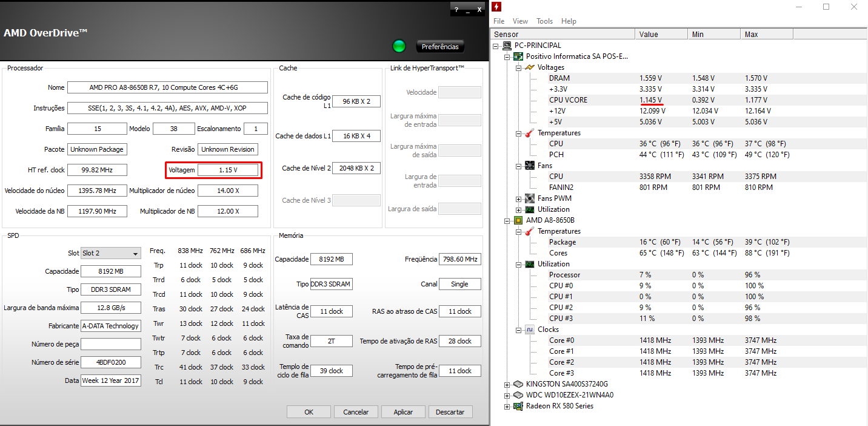Click the Voltagem 1.15 V field
868x426 pixels.
(228, 170)
